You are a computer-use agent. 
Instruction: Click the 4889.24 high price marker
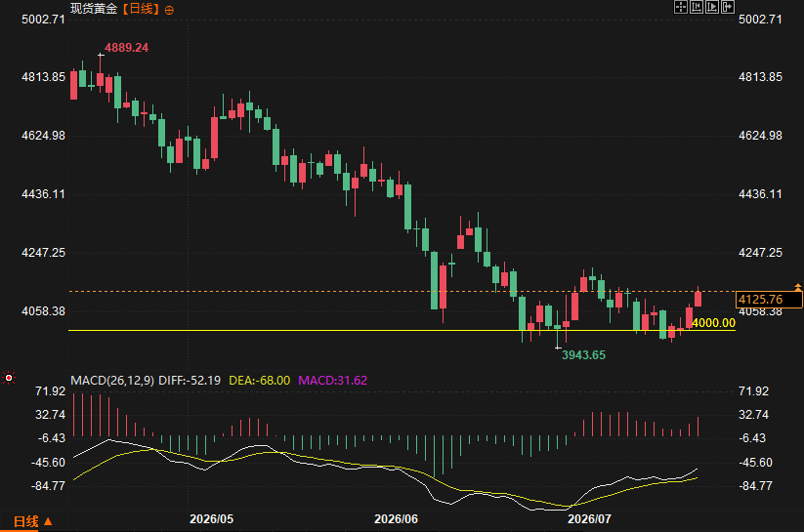(126, 48)
